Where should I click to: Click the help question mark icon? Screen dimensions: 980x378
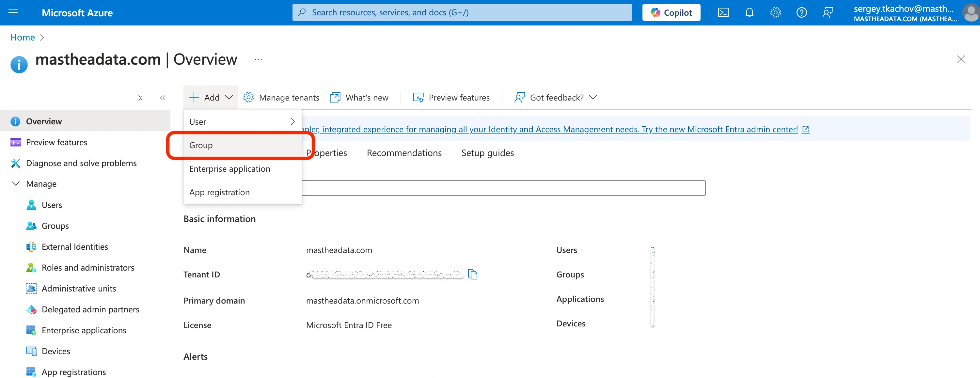(801, 12)
